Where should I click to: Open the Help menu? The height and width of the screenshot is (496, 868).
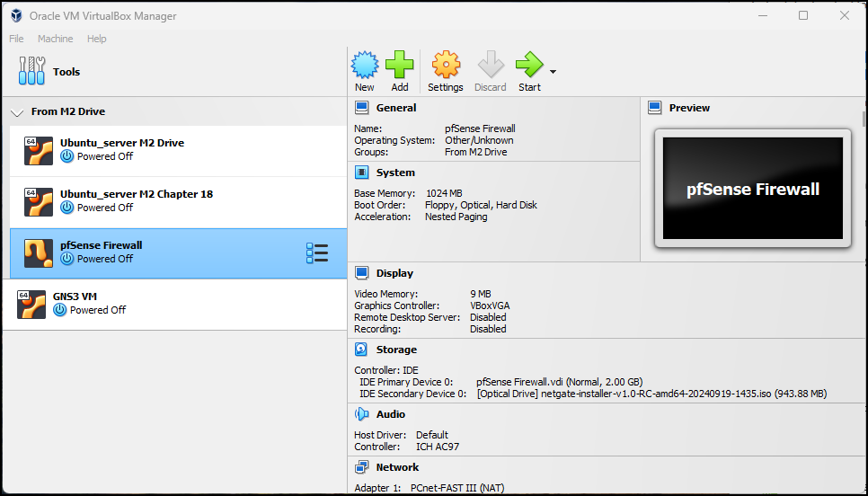[96, 39]
